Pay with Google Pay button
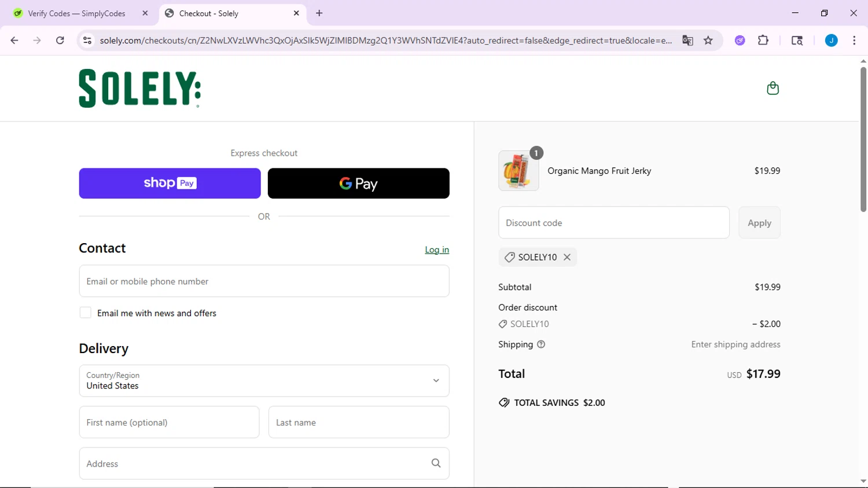Screen dimensions: 868x488 click(358, 184)
